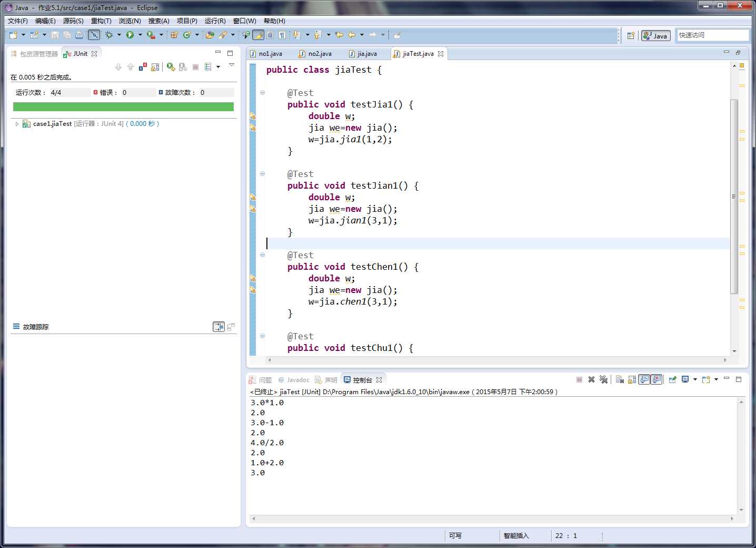Expand the case1.jiaTest tree node
756x548 pixels.
17,124
